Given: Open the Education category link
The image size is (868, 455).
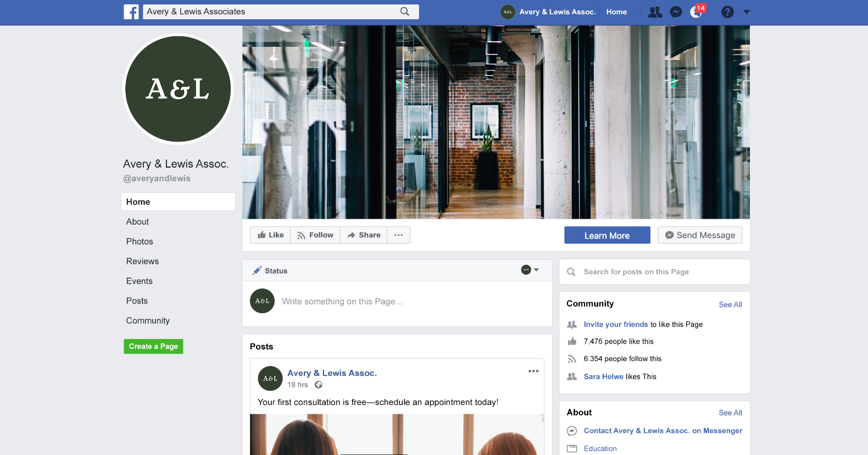Looking at the screenshot, I should 600,448.
